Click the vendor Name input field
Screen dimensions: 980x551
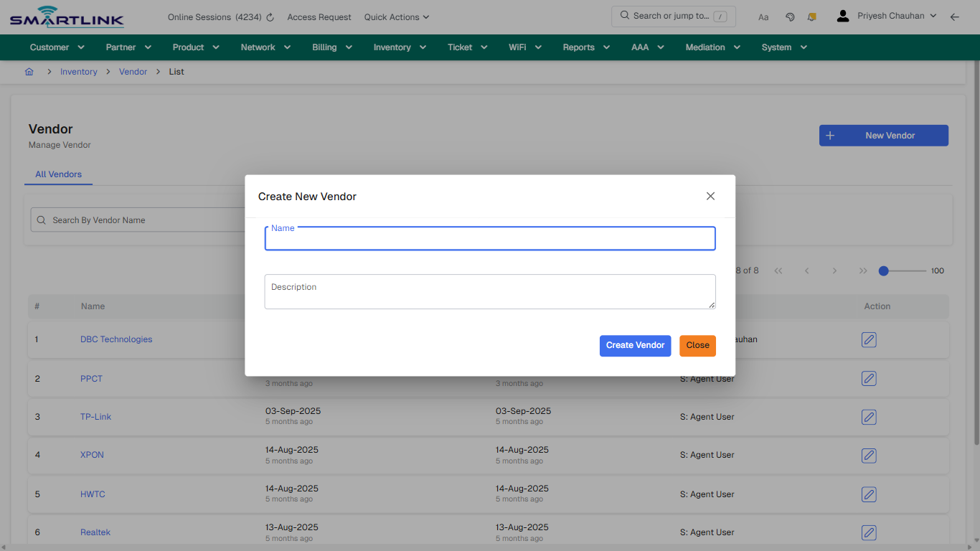490,238
